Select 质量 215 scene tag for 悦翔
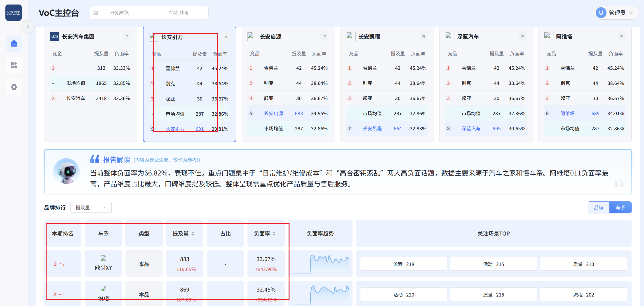The image size is (644, 306). (x=494, y=294)
